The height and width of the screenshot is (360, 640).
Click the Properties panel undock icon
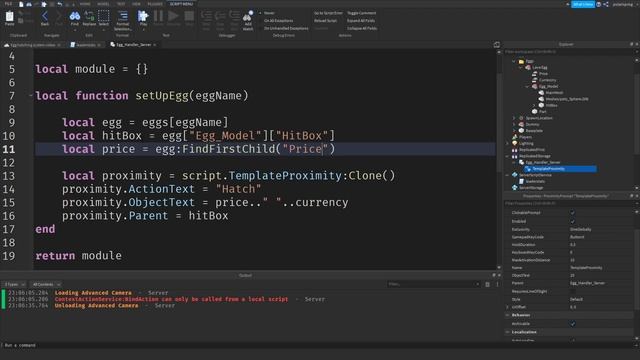631,196
